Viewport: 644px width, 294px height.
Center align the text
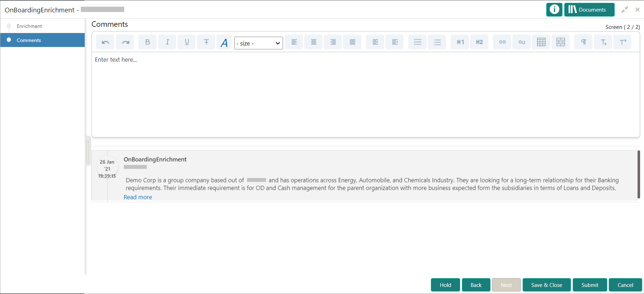[313, 42]
